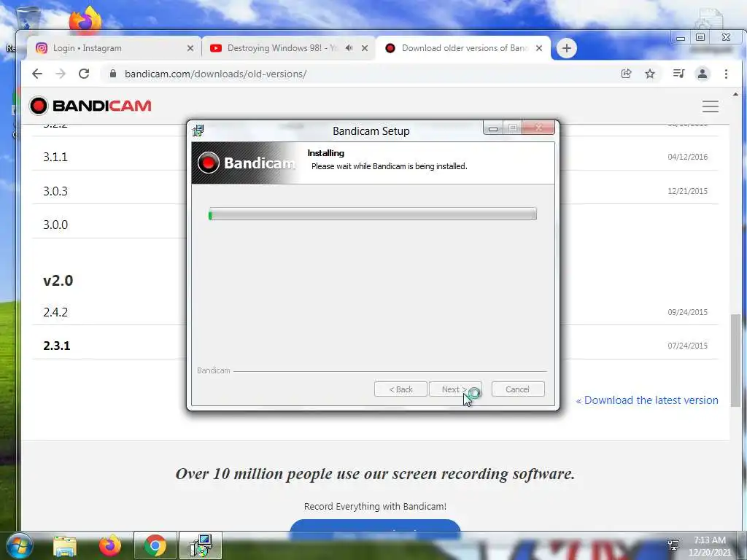747x560 pixels.
Task: Click the 07/24/2015 release date
Action: (687, 345)
